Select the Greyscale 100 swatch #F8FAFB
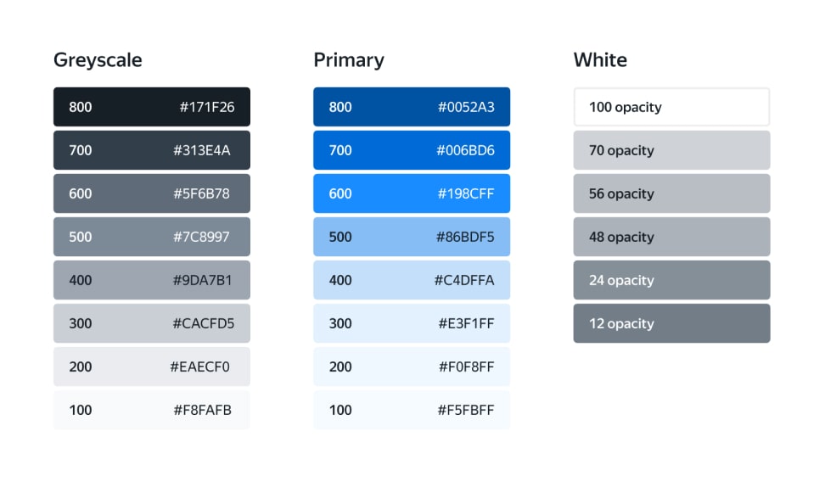 point(151,410)
